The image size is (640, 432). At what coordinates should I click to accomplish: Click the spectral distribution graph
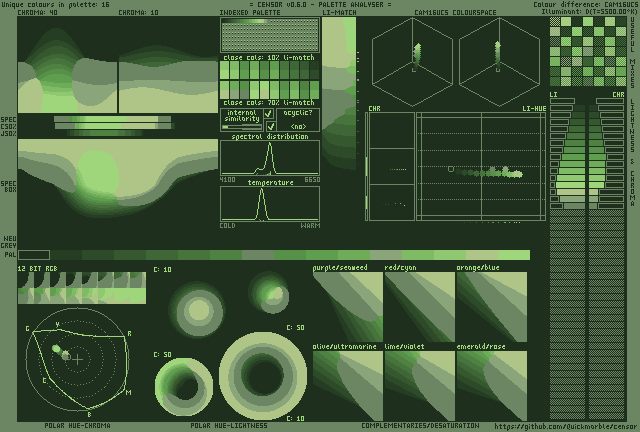pyautogui.click(x=270, y=158)
